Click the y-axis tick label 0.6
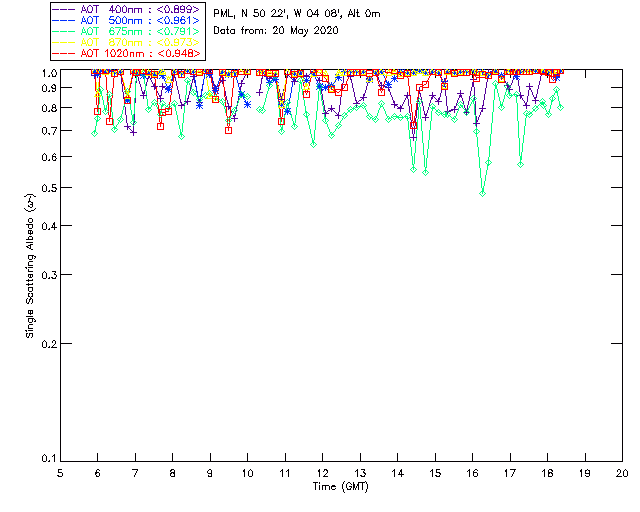The image size is (640, 512). pos(48,157)
